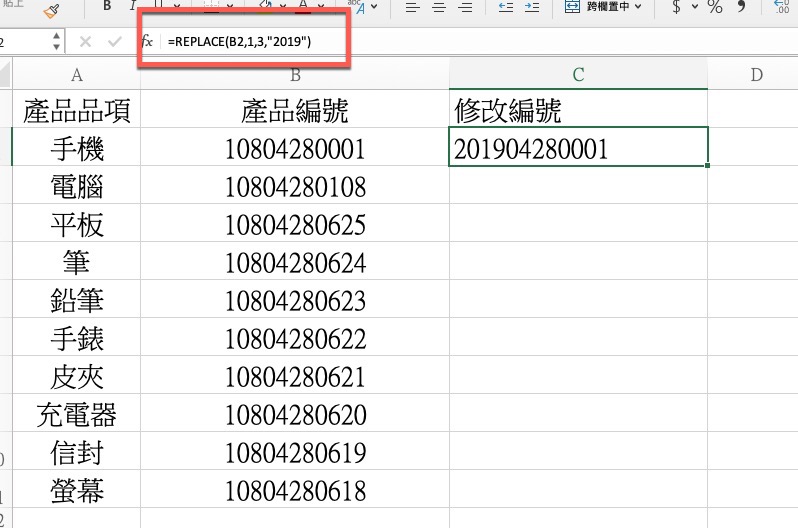The image size is (798, 528).
Task: Click product number 10804280001
Action: tap(295, 147)
